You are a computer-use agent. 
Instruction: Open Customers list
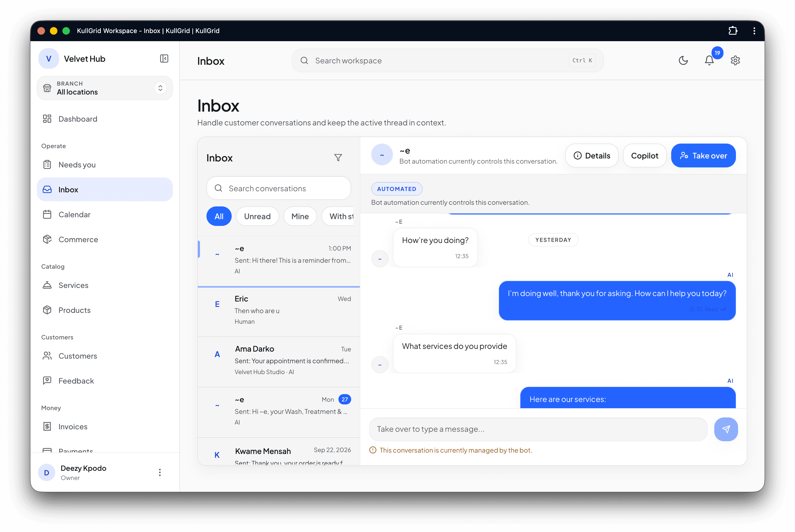click(x=105, y=356)
